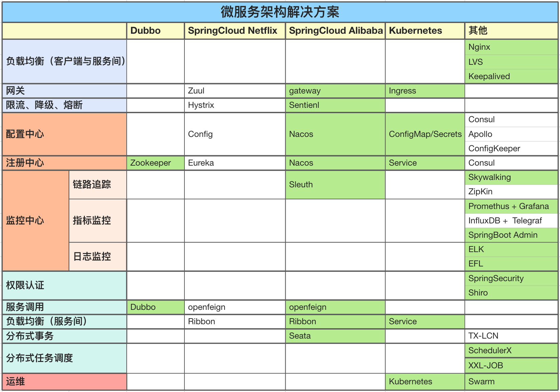Select the "gateway" cell
This screenshot has height=392, width=560.
pyautogui.click(x=335, y=91)
